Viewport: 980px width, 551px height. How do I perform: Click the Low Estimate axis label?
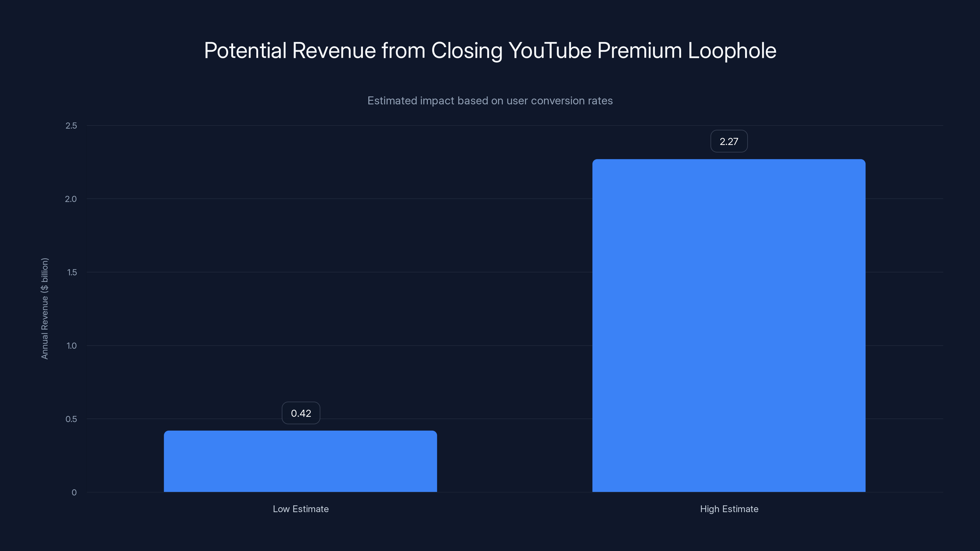coord(300,509)
